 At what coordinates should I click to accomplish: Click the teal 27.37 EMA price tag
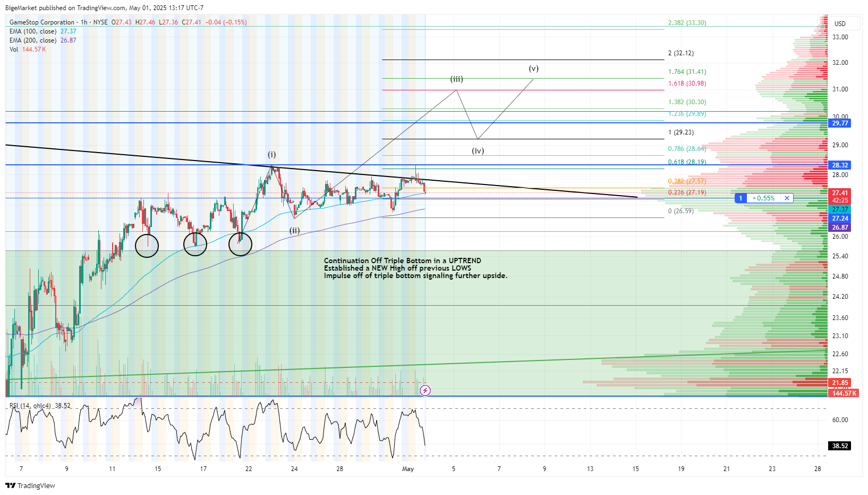pos(840,209)
